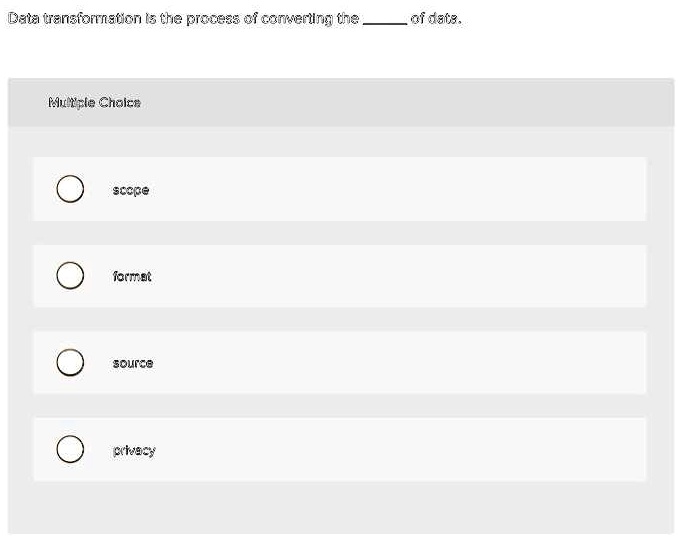Screen dimensions: 678x537
Task: Click the 'privacy' answer label text
Action: (x=134, y=450)
